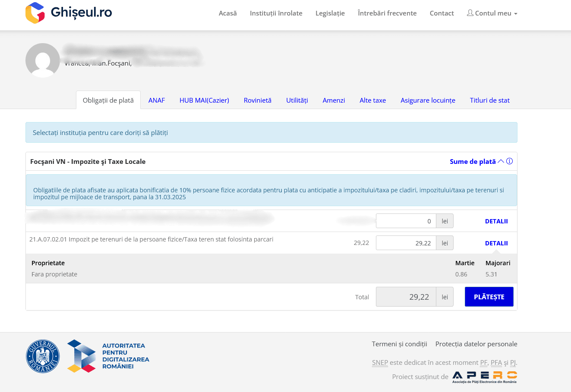Click the APERO association logo

click(484, 377)
